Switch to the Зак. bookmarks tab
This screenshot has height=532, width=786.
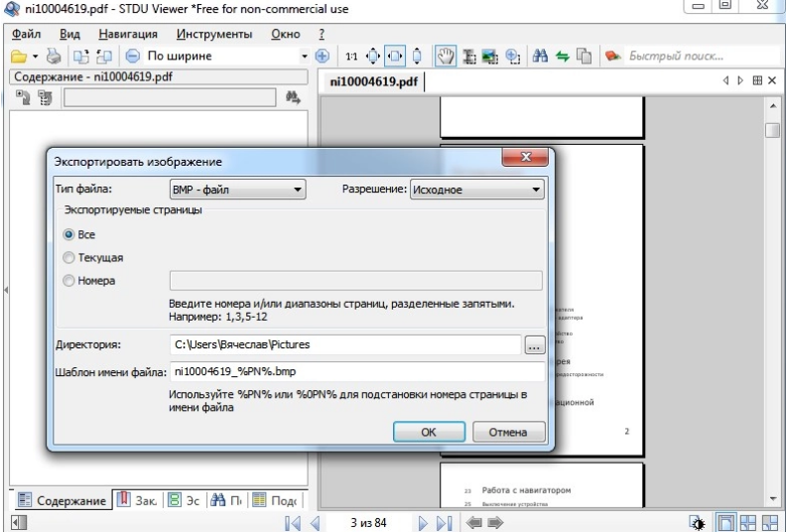pyautogui.click(x=137, y=500)
